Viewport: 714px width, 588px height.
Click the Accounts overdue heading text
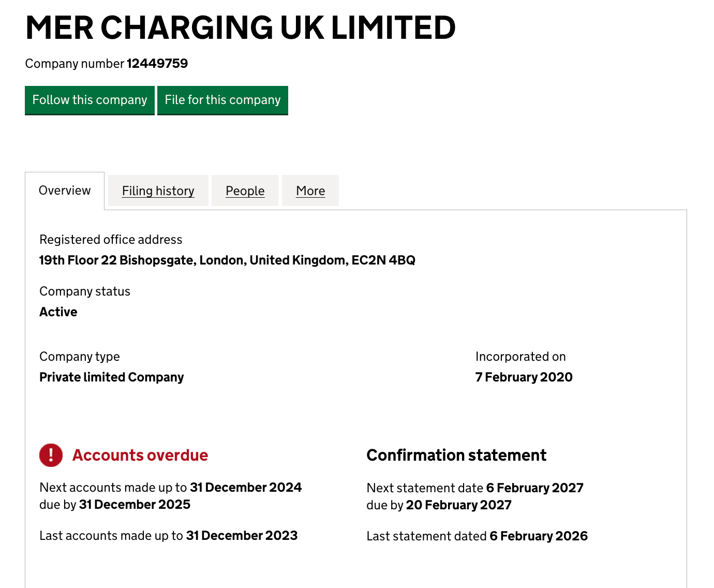click(140, 455)
